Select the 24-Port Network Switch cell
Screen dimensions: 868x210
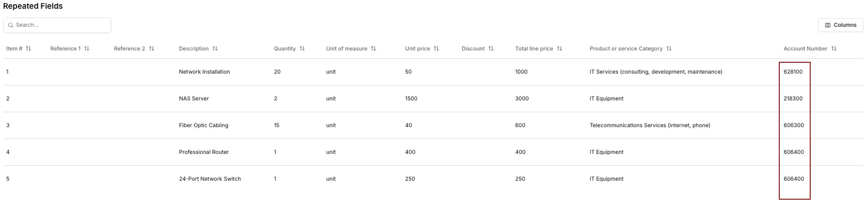click(210, 179)
